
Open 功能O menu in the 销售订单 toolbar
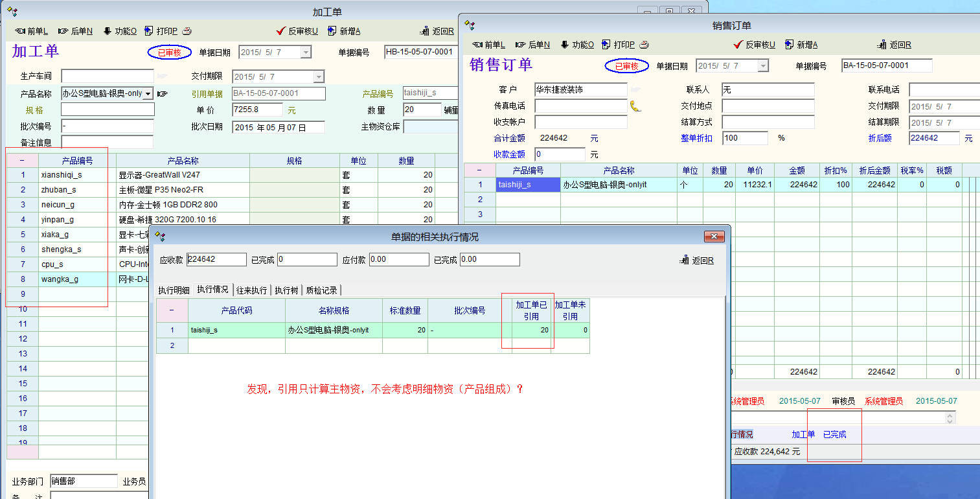(x=576, y=45)
